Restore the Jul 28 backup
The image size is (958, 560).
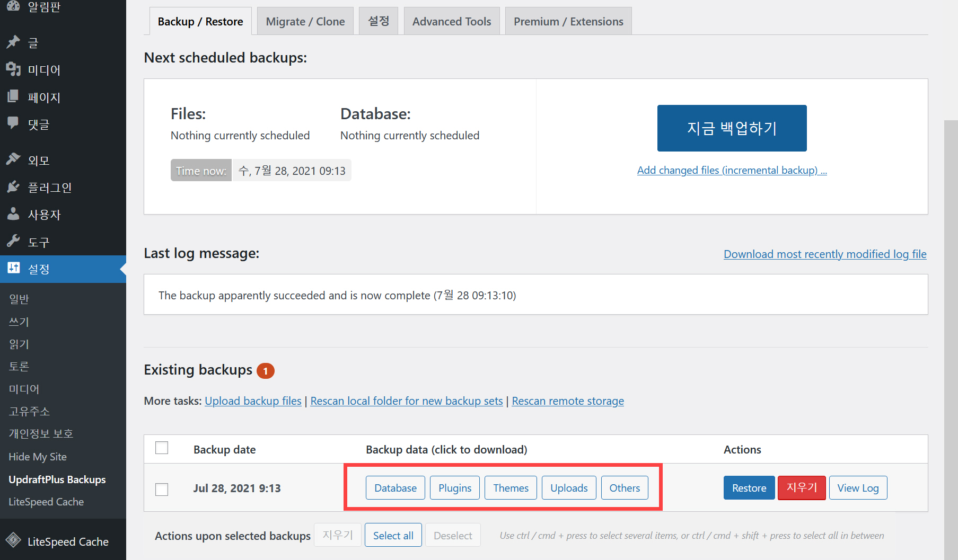(x=749, y=487)
